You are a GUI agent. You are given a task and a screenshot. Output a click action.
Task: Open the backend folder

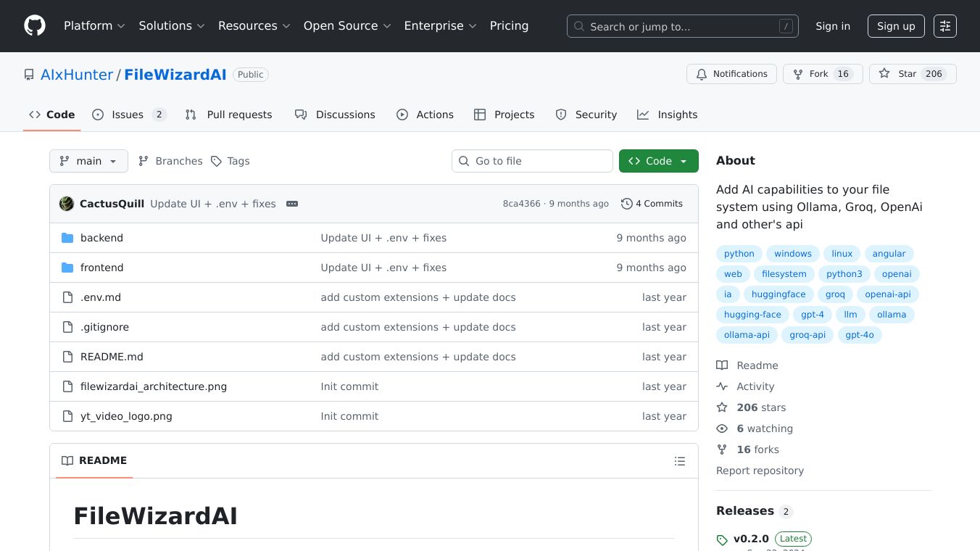tap(101, 238)
